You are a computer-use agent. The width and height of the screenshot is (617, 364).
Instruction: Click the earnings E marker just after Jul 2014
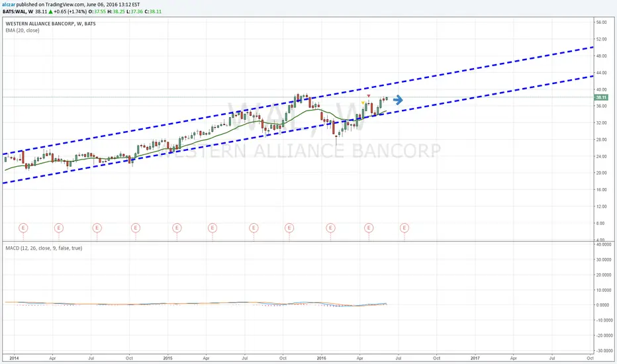97,228
